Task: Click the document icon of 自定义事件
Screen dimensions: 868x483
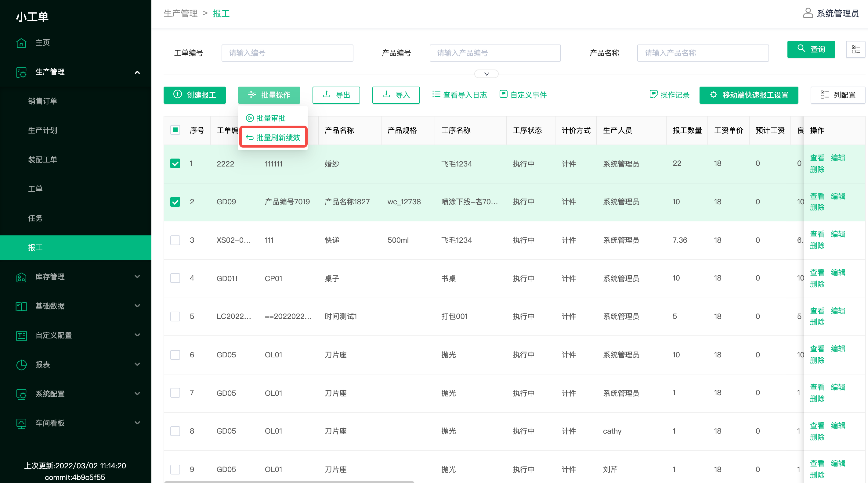Action: (x=503, y=94)
